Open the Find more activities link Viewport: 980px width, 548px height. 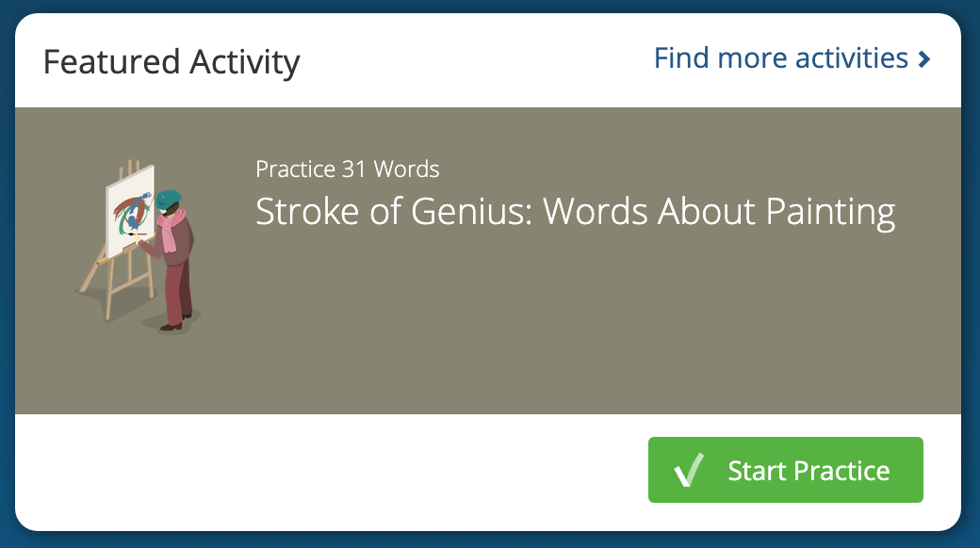coord(781,58)
